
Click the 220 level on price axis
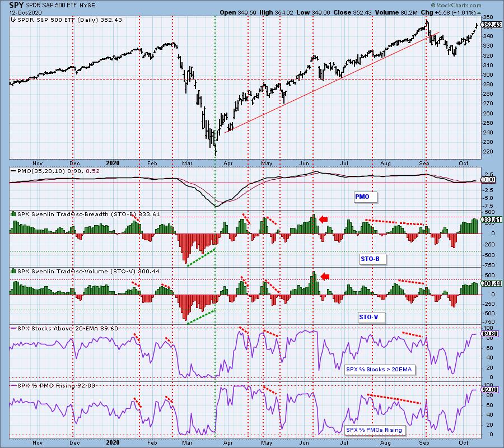point(487,152)
